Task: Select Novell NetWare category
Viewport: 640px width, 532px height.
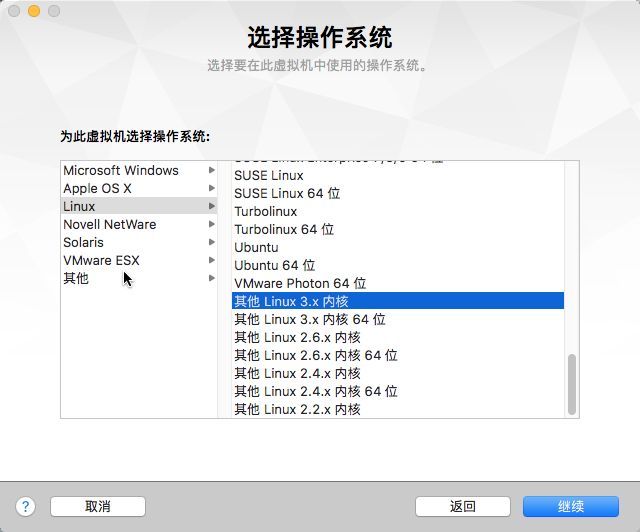Action: 139,224
